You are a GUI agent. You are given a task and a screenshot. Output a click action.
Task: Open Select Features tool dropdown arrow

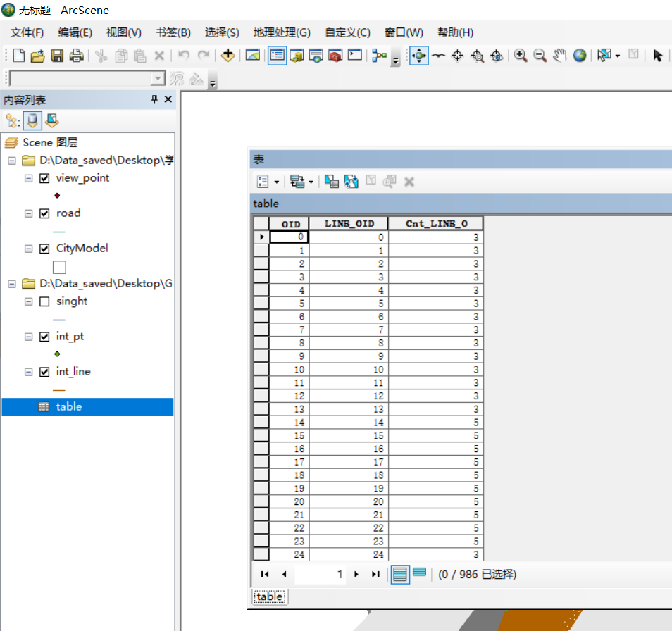point(618,56)
